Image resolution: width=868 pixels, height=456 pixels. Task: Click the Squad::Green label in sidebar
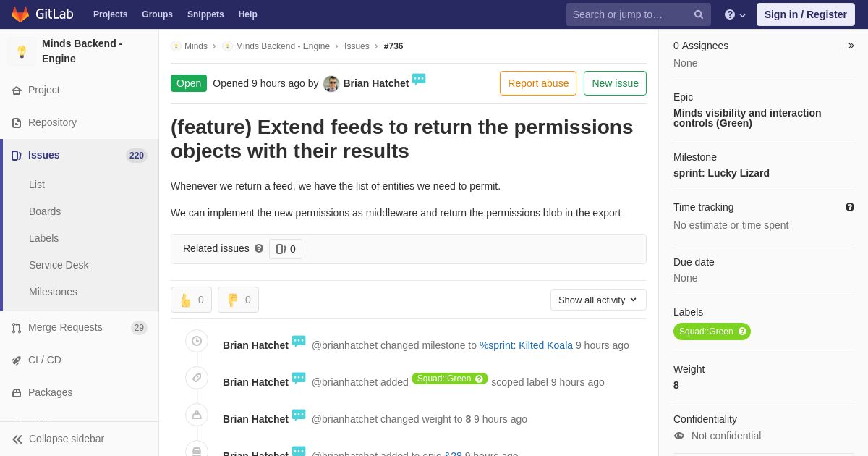[706, 332]
